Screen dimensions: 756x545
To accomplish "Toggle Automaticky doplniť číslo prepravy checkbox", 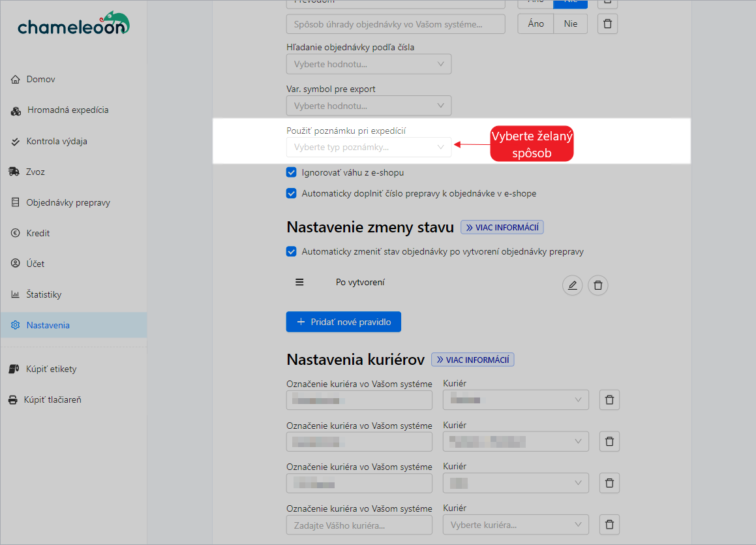I will 292,193.
